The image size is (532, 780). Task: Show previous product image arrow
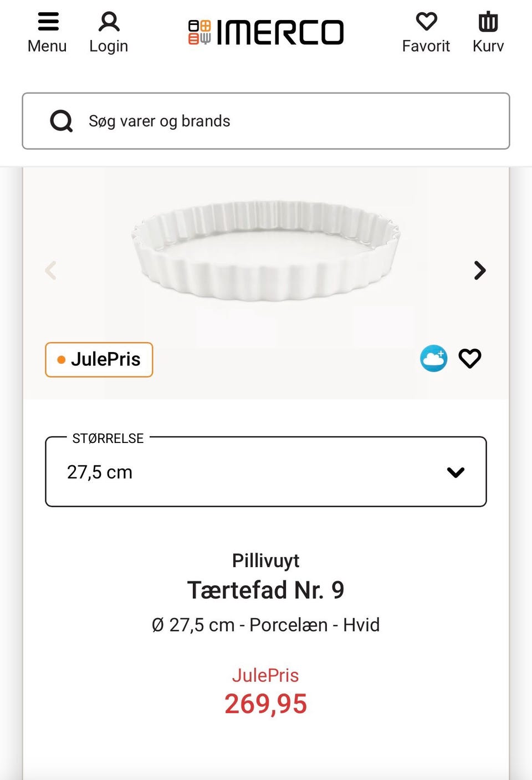click(51, 271)
